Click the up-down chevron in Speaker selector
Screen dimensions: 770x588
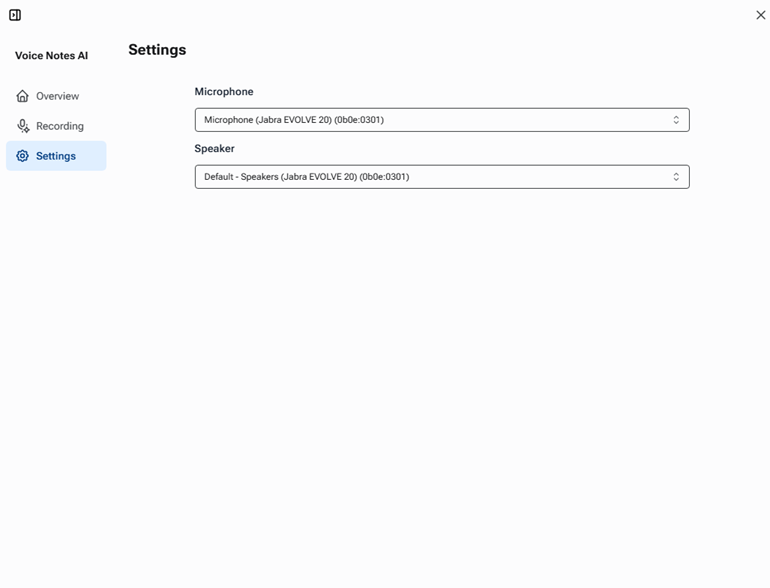click(x=676, y=177)
